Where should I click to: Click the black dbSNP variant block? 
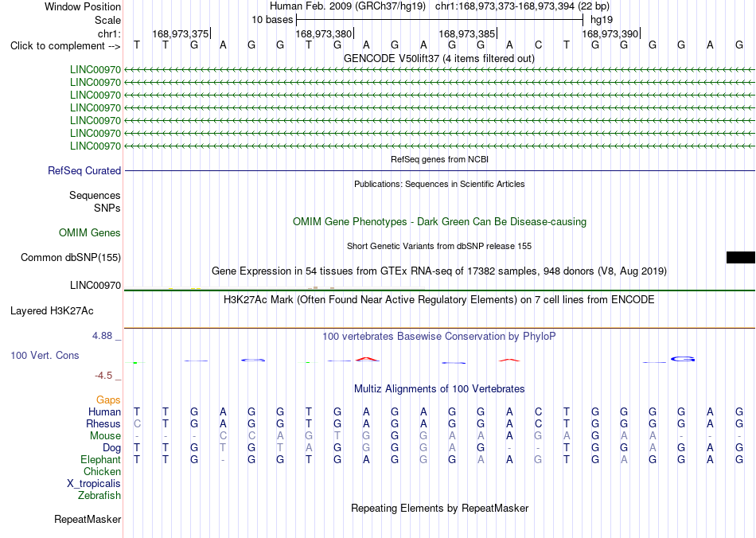(741, 257)
